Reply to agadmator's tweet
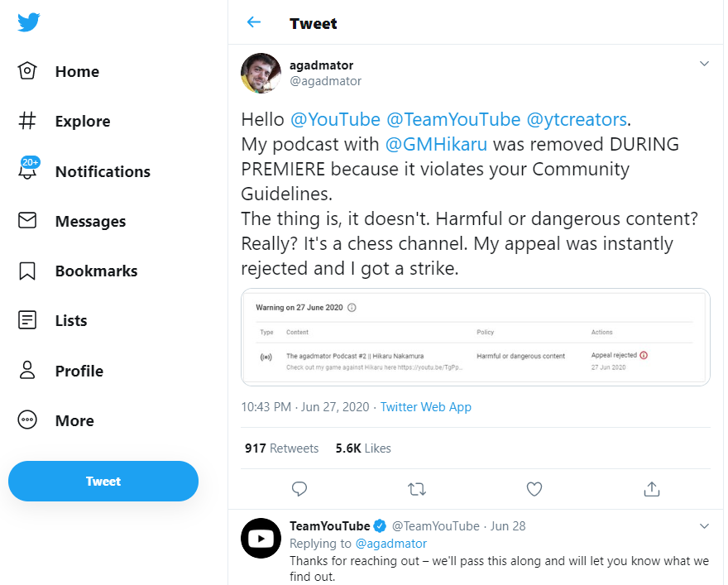Image resolution: width=728 pixels, height=585 pixels. click(299, 489)
